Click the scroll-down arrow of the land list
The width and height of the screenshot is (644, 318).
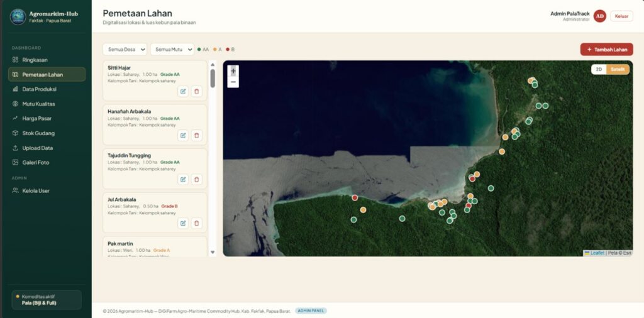point(213,253)
